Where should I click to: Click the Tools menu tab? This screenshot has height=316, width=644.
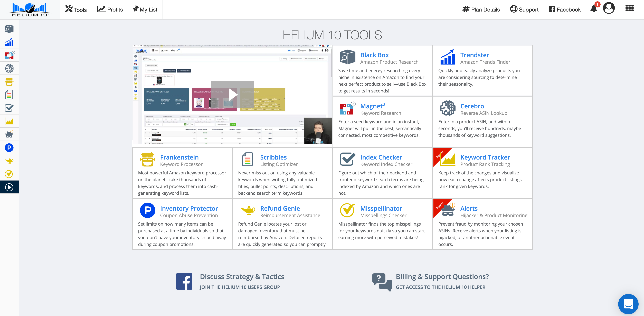point(75,9)
